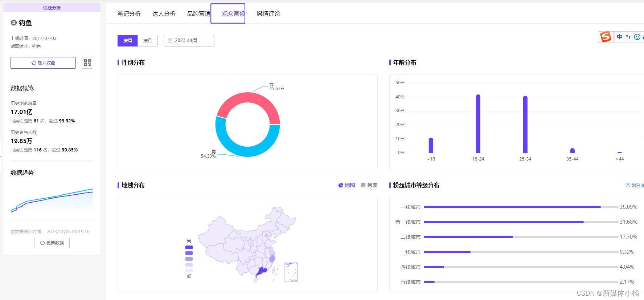Click the <18 age bar
The image size is (644, 300).
pyautogui.click(x=431, y=145)
